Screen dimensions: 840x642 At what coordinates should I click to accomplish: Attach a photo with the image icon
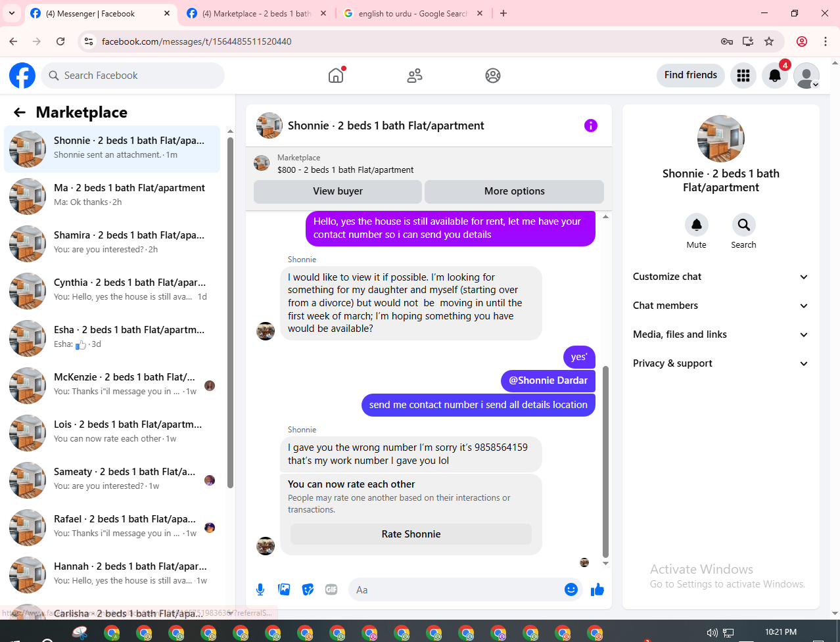[x=284, y=589]
